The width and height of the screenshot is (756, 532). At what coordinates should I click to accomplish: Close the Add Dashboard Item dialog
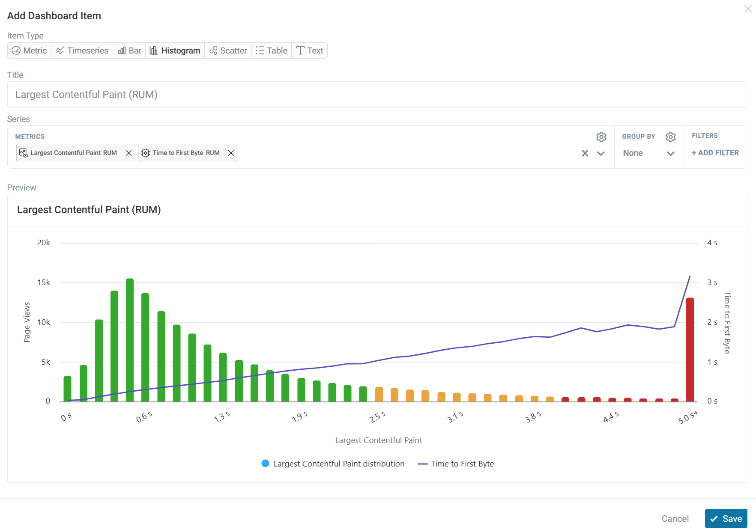tap(748, 9)
